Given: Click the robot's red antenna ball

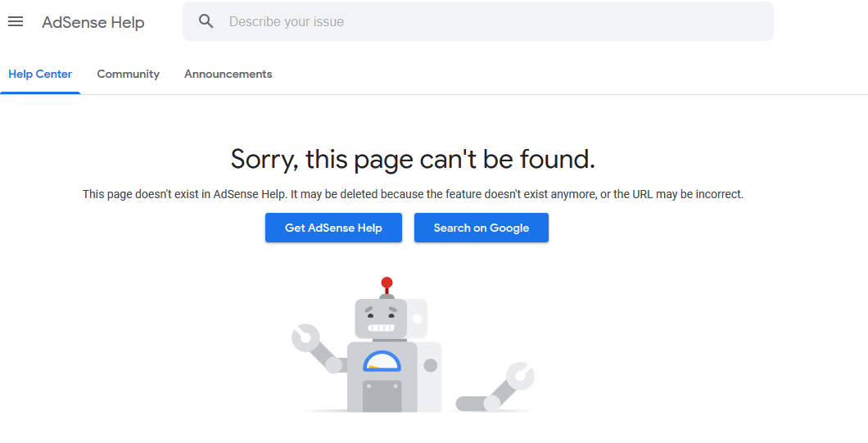Looking at the screenshot, I should [387, 283].
